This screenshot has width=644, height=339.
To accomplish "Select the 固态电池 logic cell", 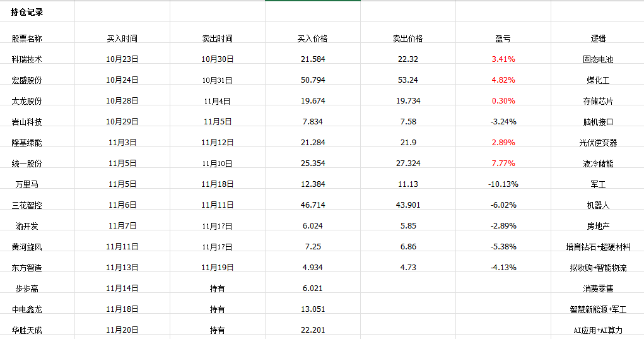I will coord(598,59).
